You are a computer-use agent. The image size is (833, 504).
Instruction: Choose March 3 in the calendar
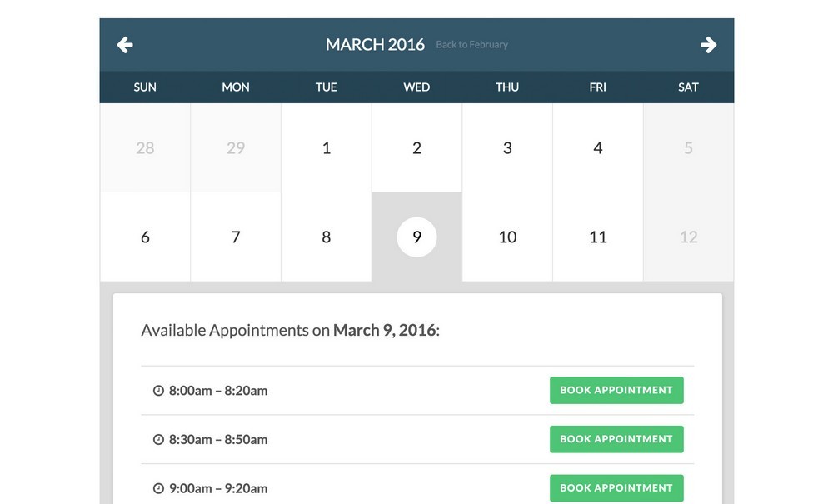coord(507,148)
